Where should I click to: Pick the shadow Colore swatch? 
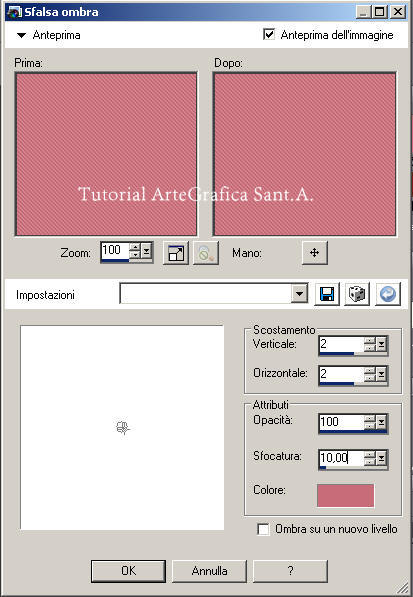point(345,495)
